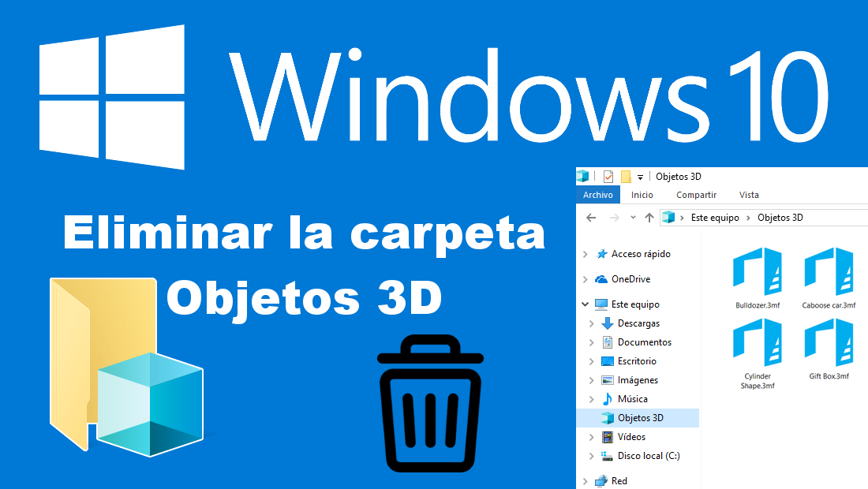This screenshot has width=868, height=489.
Task: Click the 'Objetos 3D' window title text
Action: (x=678, y=177)
